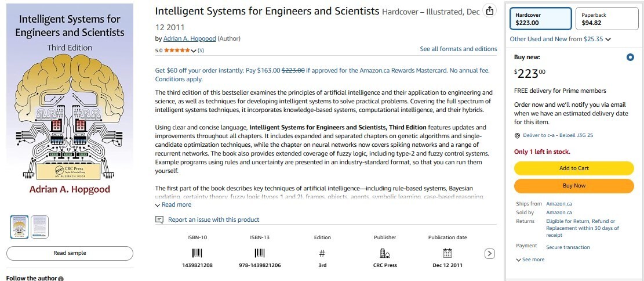
Task: Click the ISBN-10 barcode icon
Action: click(x=197, y=253)
